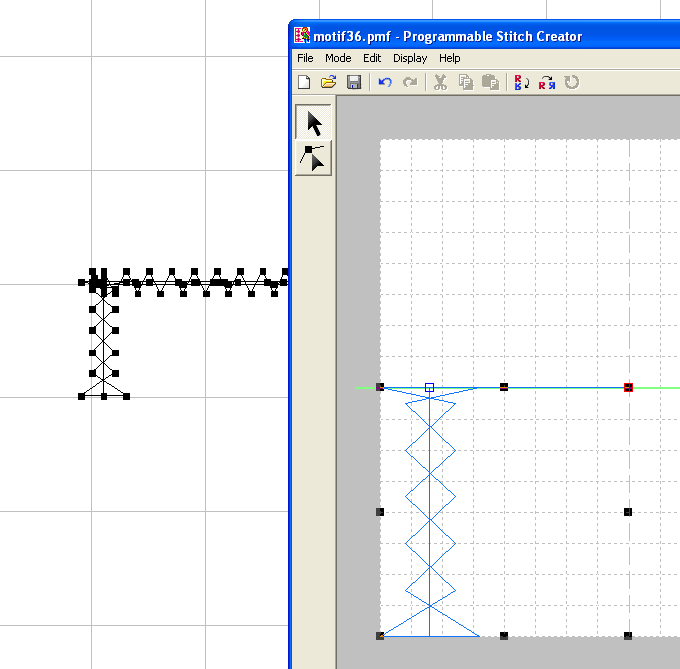
Task: Open a motif file with the folder icon
Action: point(328,83)
